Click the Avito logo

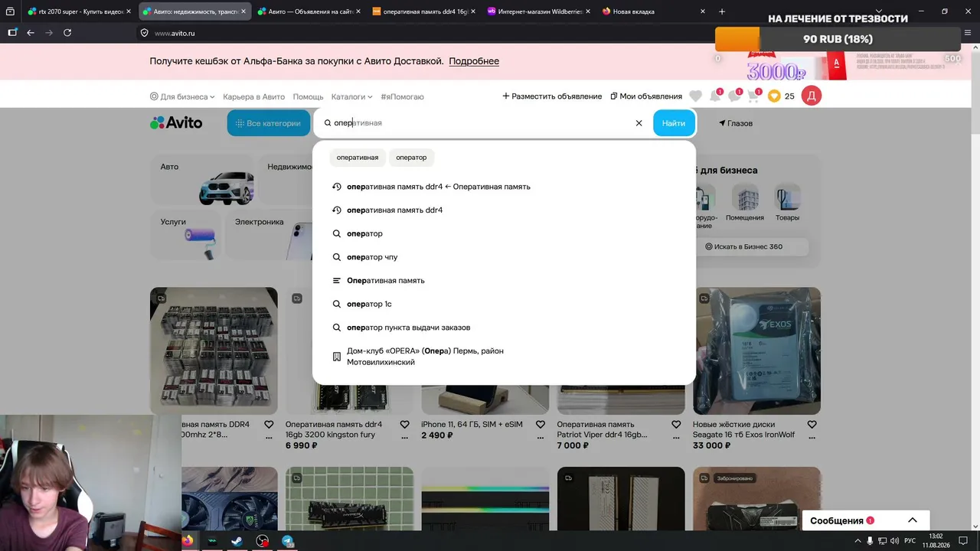[176, 122]
